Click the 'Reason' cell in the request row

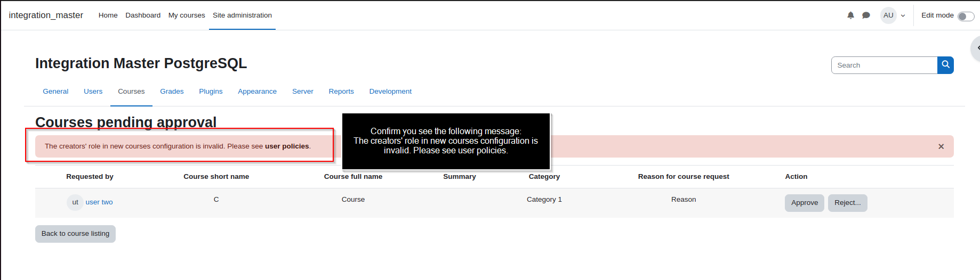point(684,200)
